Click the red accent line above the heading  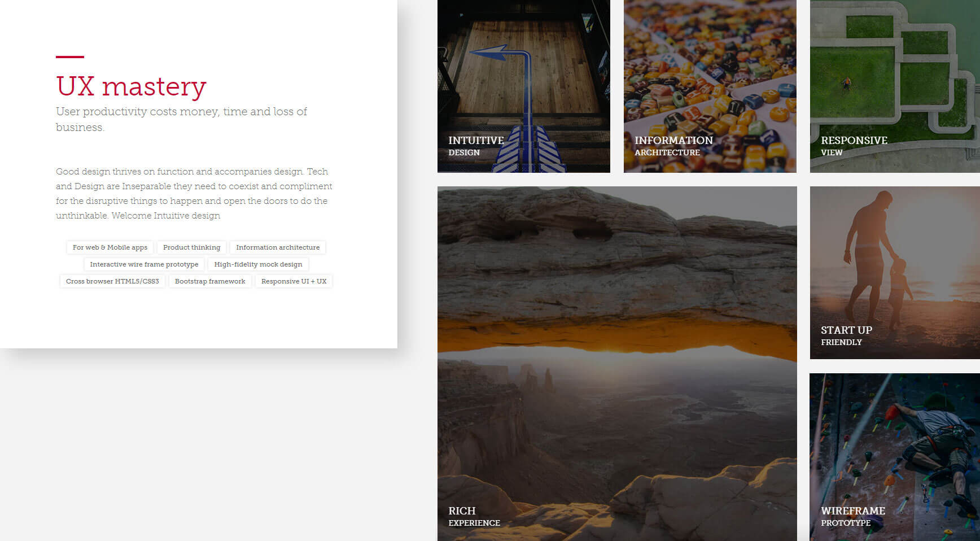point(70,57)
